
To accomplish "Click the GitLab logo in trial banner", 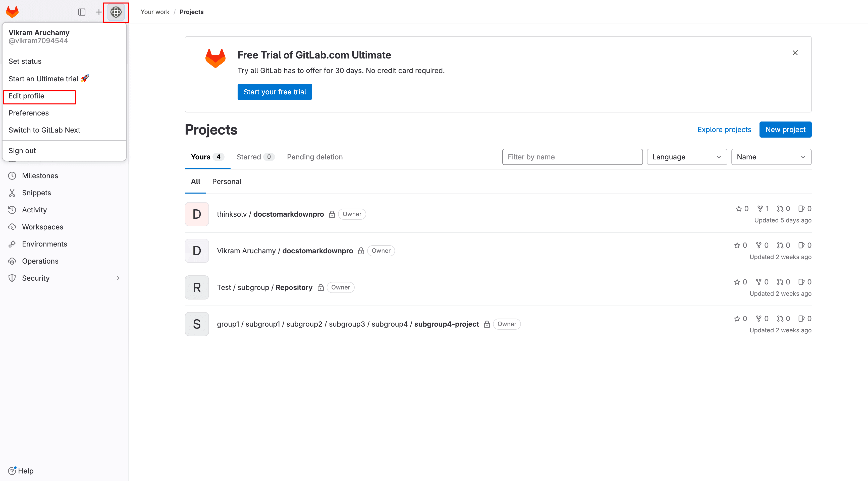I will pyautogui.click(x=216, y=58).
